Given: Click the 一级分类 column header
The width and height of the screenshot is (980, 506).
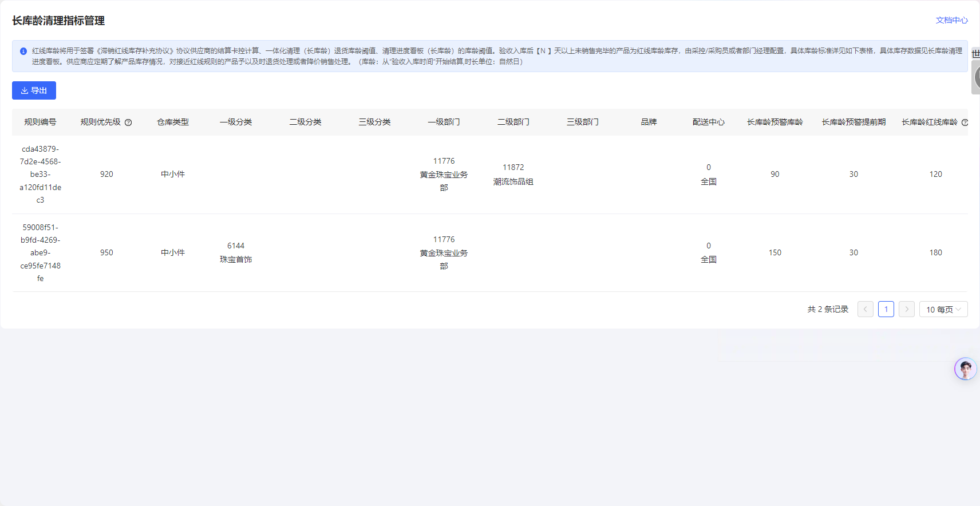Looking at the screenshot, I should coord(235,122).
